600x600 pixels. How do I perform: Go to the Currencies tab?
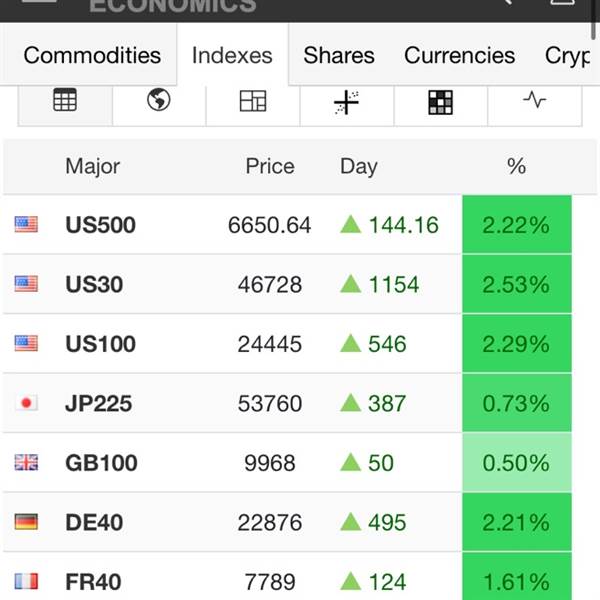tap(459, 56)
